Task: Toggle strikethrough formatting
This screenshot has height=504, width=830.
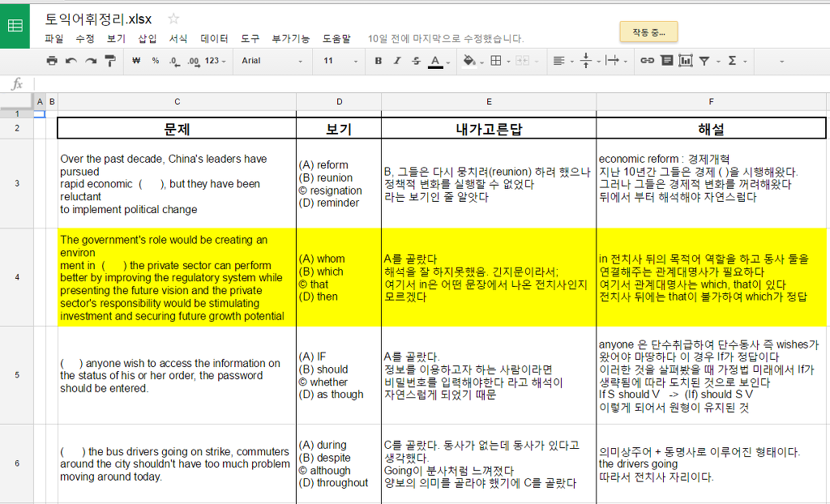Action: pyautogui.click(x=416, y=61)
